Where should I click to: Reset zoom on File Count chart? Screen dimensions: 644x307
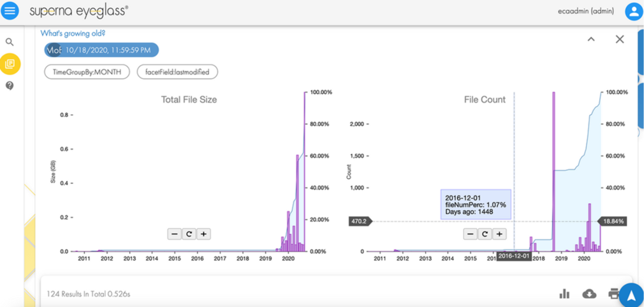coord(485,234)
